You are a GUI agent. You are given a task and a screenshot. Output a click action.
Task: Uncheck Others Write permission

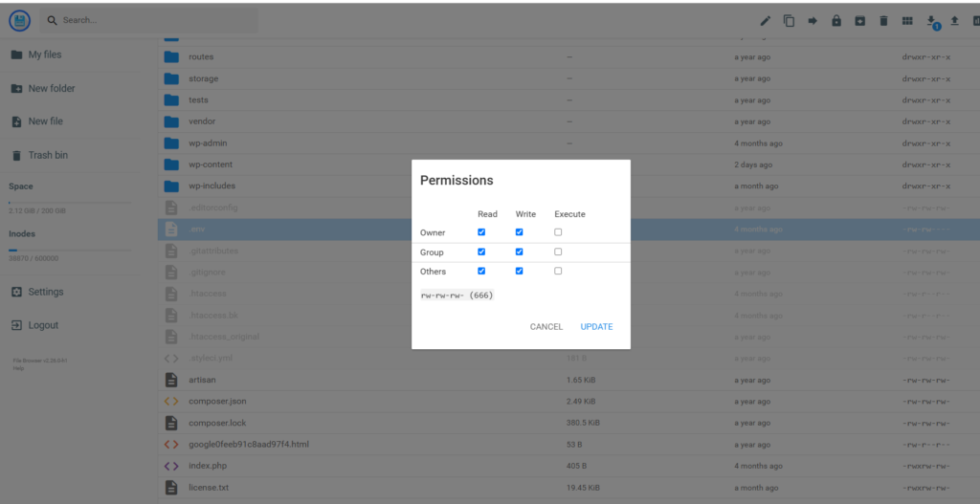coord(520,271)
